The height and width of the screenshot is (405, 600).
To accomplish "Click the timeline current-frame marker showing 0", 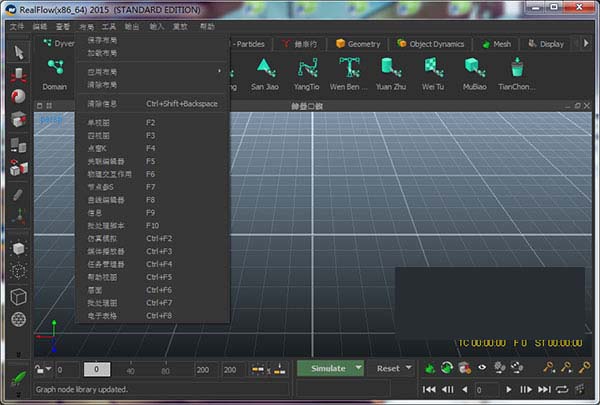I will pos(97,369).
